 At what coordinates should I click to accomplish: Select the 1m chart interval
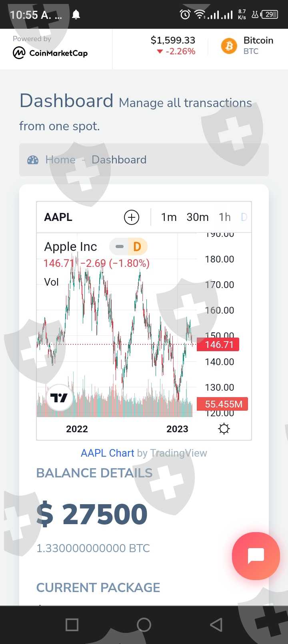169,217
